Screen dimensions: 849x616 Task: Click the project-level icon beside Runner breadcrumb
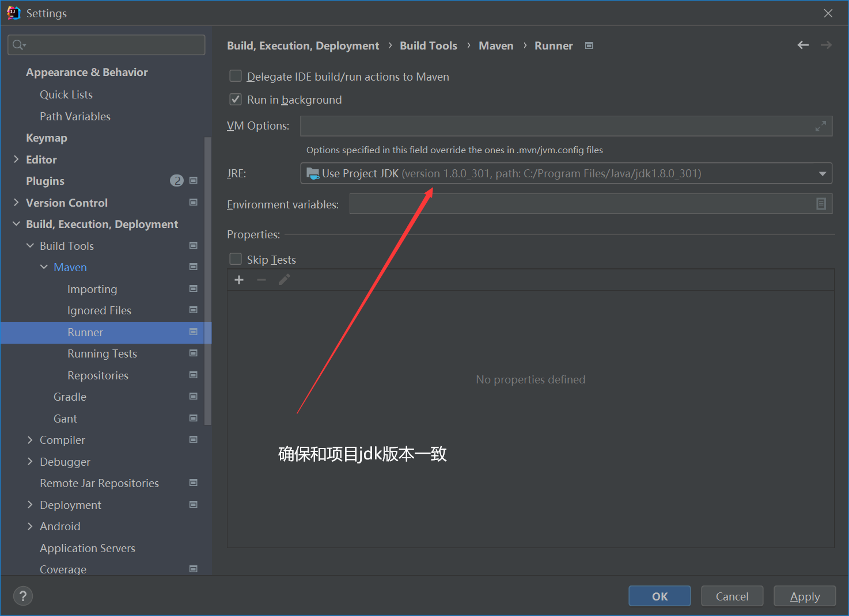589,45
